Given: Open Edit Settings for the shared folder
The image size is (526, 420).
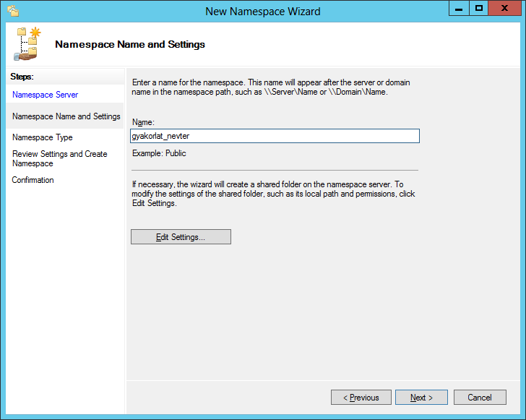Looking at the screenshot, I should [x=181, y=237].
